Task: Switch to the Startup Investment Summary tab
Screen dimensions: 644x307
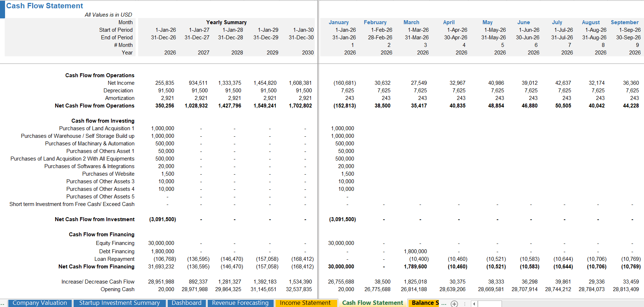Action: click(x=119, y=303)
